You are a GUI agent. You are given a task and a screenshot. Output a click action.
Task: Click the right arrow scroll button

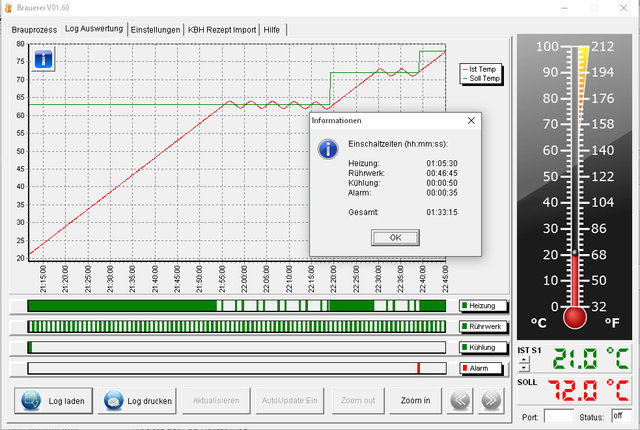tap(491, 401)
